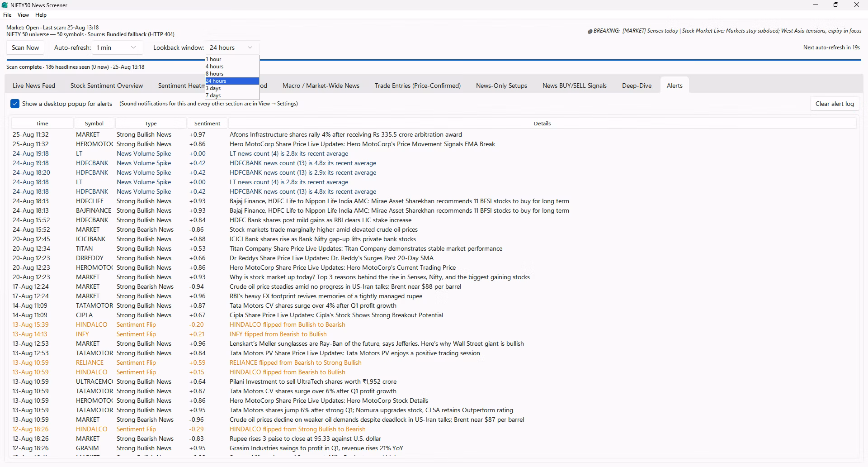The height and width of the screenshot is (467, 868).
Task: Select Lenskart's Meller sunglasses headline row
Action: 434,343
